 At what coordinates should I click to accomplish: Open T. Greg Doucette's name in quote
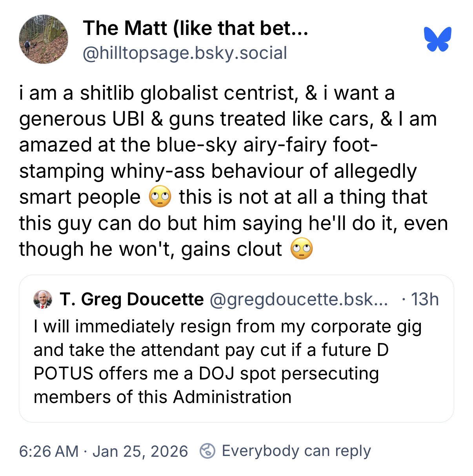click(132, 300)
